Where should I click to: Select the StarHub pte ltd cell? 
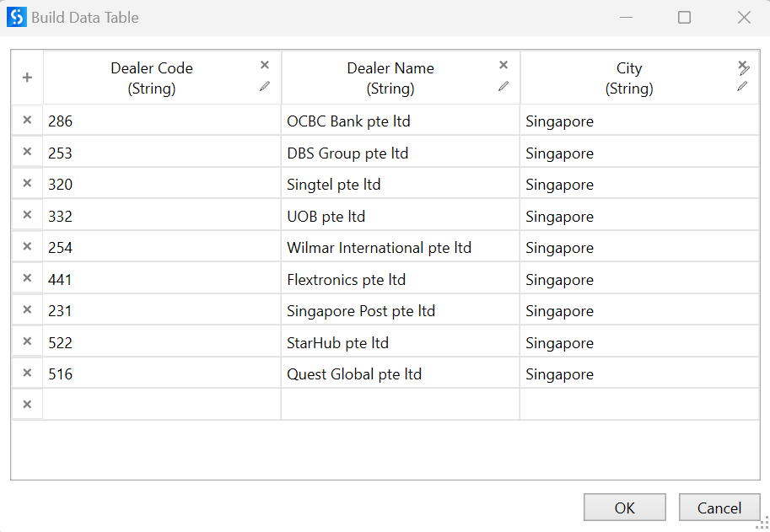pos(401,342)
